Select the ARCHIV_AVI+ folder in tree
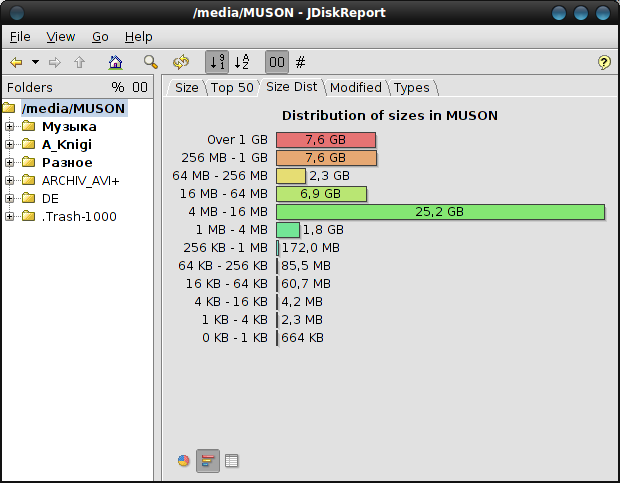The height and width of the screenshot is (483, 620). click(80, 181)
